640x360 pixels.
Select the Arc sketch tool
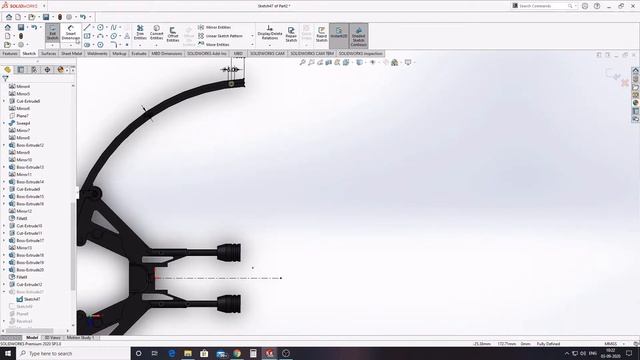click(x=100, y=36)
